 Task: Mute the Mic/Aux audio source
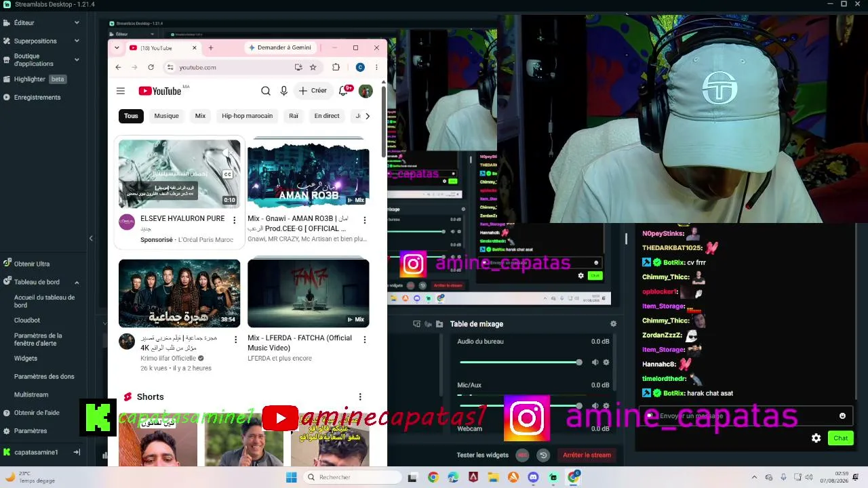595,405
